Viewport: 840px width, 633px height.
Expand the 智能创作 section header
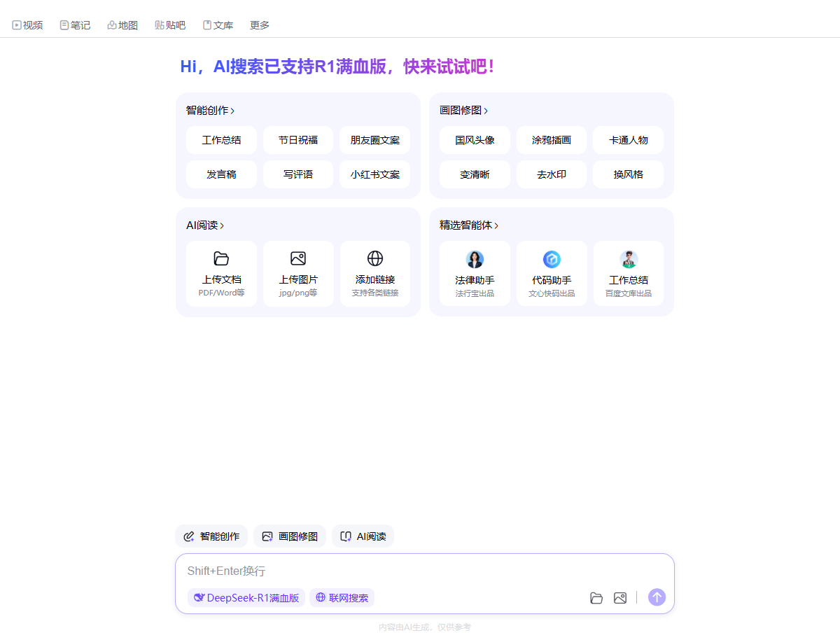point(210,111)
